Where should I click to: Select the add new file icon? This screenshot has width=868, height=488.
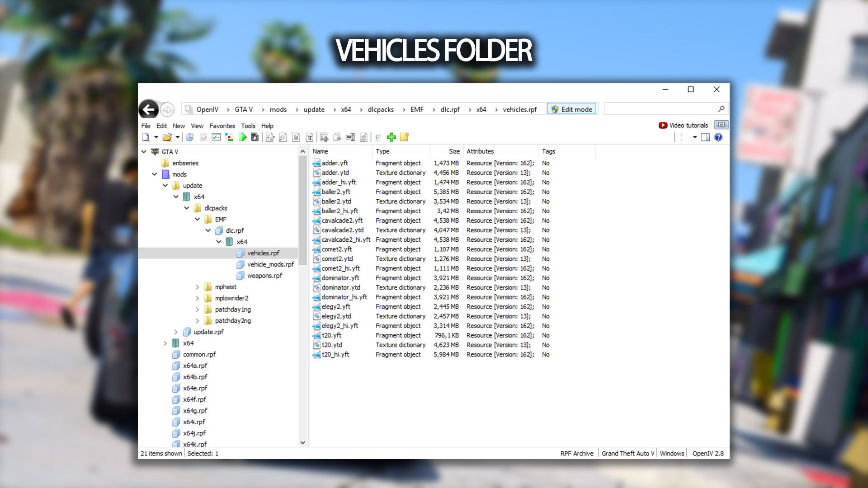391,137
